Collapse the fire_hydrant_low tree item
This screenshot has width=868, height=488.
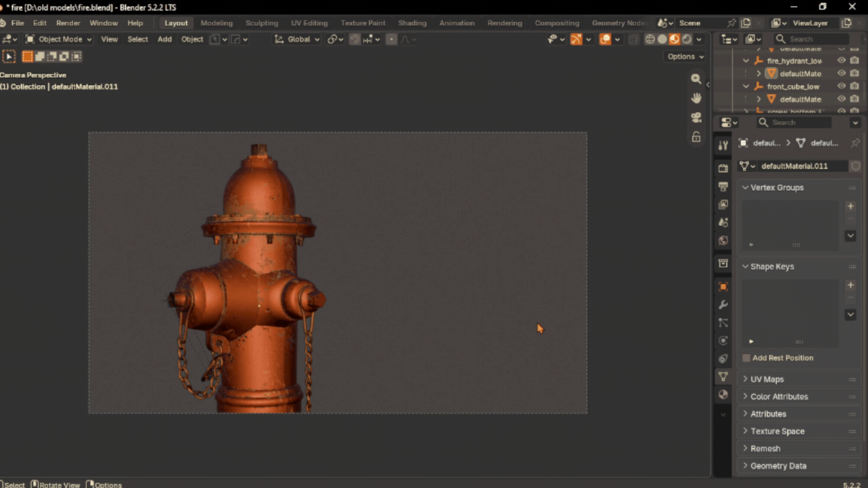click(x=746, y=60)
